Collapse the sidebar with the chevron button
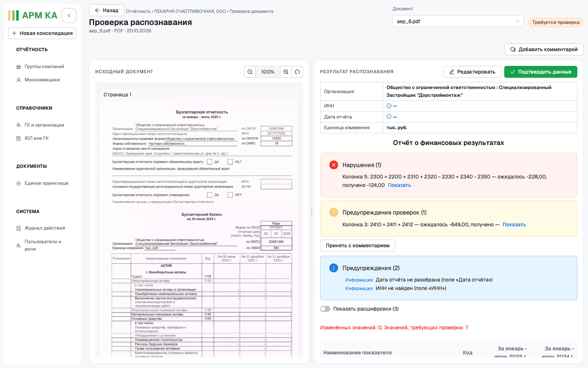 [x=69, y=15]
